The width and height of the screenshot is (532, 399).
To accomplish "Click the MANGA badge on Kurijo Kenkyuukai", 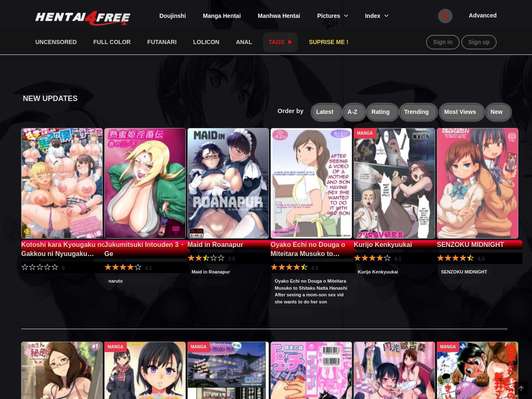I will (x=365, y=133).
